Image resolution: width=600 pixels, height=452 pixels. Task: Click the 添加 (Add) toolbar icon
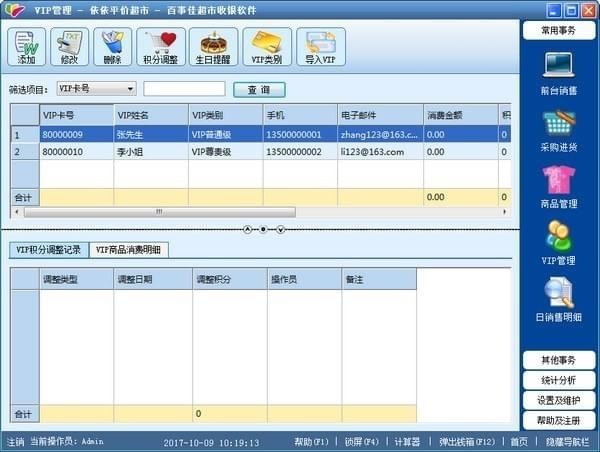(x=26, y=47)
